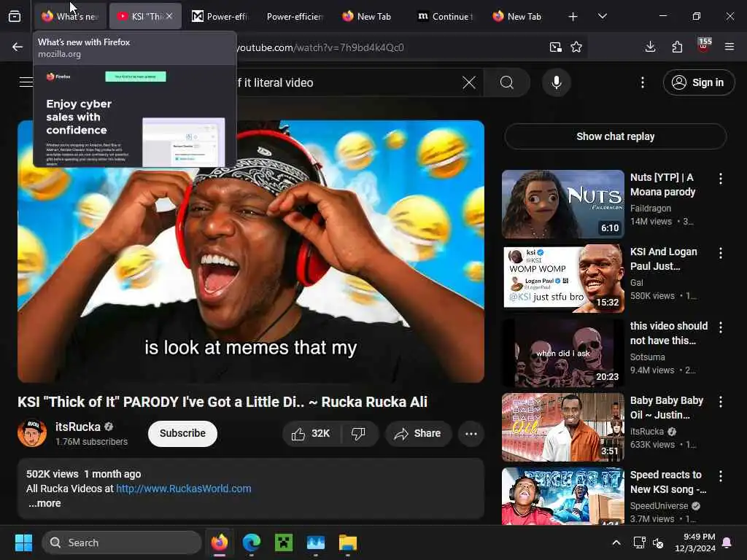
Task: Click the main video player
Action: 251,251
